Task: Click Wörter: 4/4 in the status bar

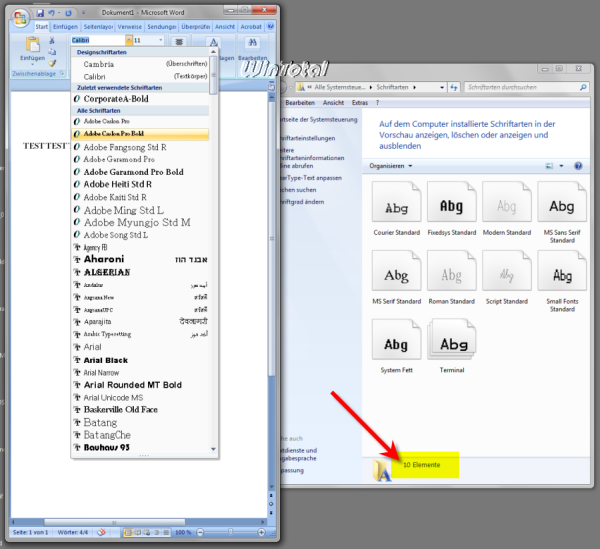Action: point(73,532)
